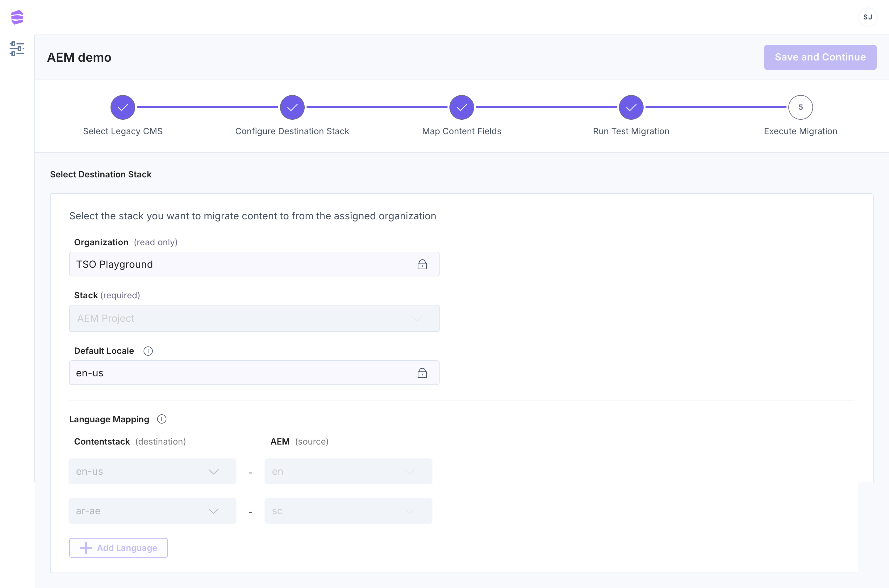Open the en-us destination language dropdown
This screenshot has width=889, height=588.
[152, 471]
